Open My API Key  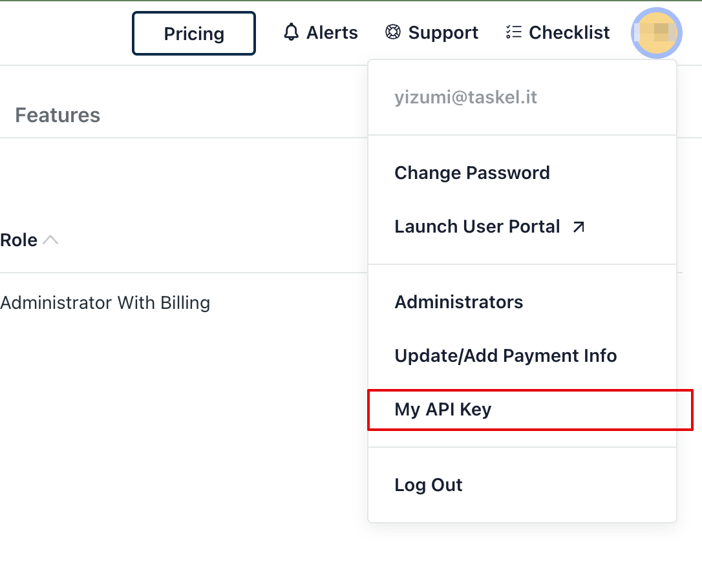point(443,410)
